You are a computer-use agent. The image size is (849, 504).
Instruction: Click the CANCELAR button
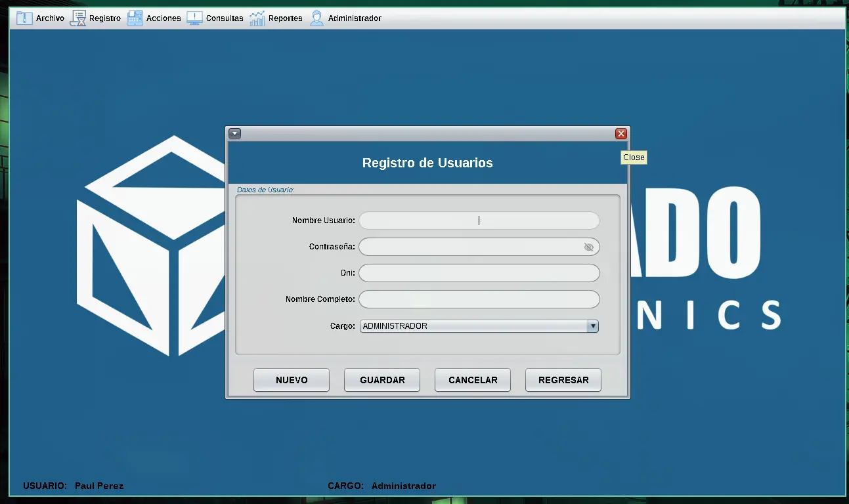[473, 380]
